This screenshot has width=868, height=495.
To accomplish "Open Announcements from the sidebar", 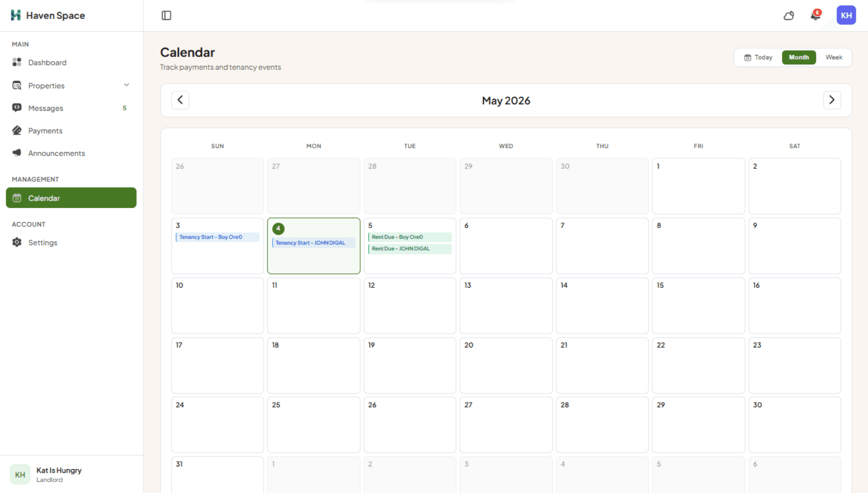I will pyautogui.click(x=71, y=153).
